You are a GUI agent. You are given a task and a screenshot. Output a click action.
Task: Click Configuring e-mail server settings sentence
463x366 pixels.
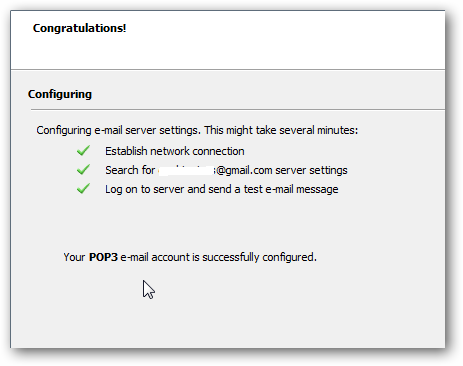[119, 130]
